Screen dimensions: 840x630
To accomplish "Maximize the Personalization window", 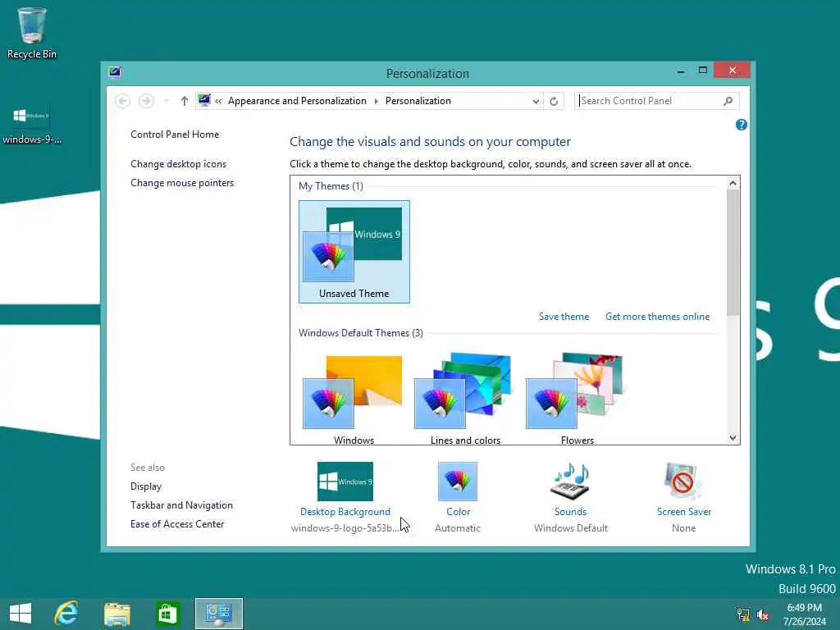I will pos(703,71).
